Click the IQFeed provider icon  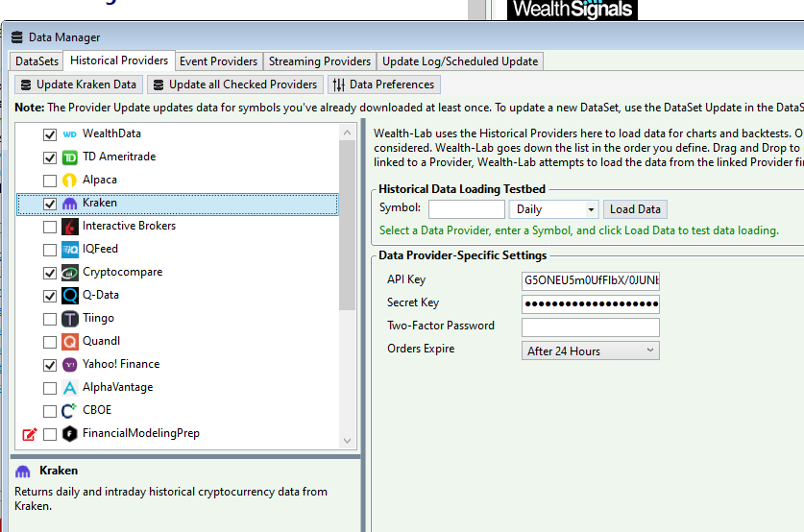point(70,250)
